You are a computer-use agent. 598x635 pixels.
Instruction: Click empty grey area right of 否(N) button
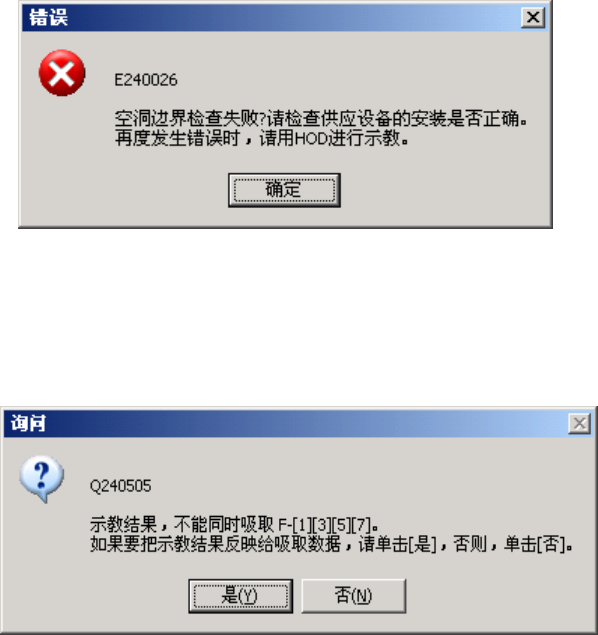coord(498,596)
